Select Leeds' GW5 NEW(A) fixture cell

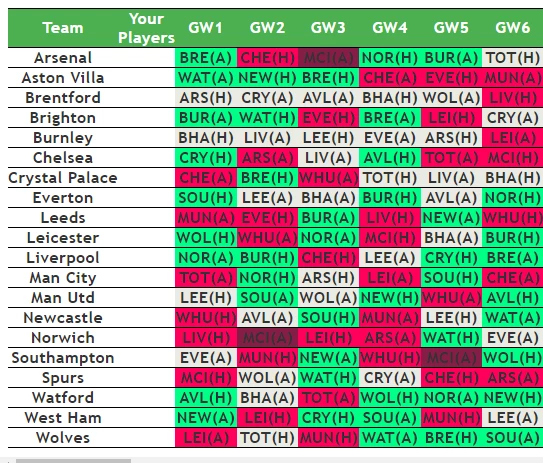(451, 218)
